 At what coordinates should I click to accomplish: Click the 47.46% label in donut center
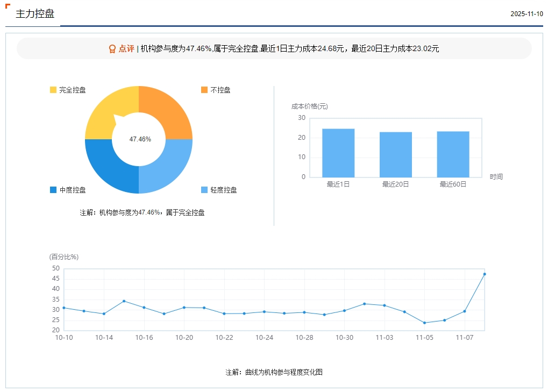point(140,139)
